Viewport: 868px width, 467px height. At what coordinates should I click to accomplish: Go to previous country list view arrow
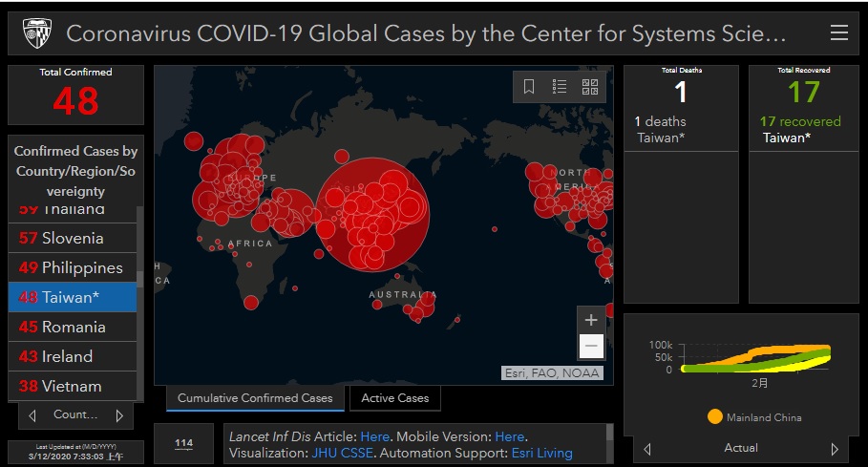32,415
